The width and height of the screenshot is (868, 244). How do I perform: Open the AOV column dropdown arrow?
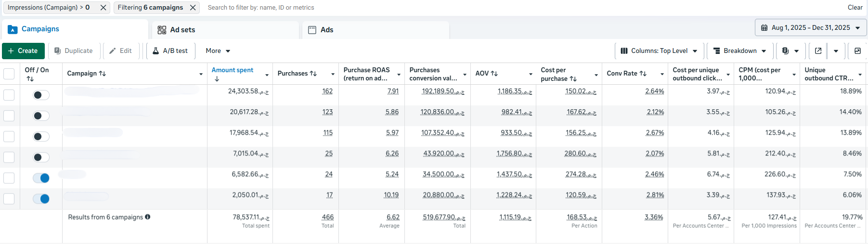pyautogui.click(x=531, y=74)
